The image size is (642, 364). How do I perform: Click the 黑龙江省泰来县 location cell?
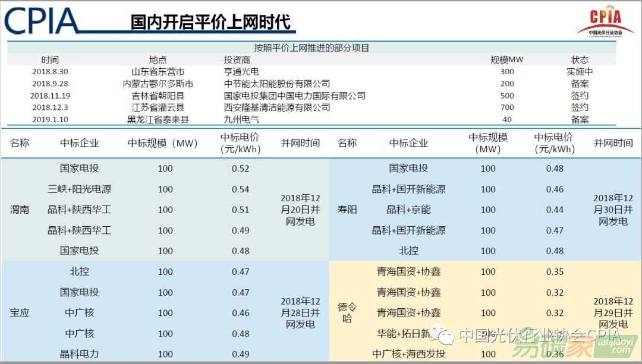click(158, 119)
